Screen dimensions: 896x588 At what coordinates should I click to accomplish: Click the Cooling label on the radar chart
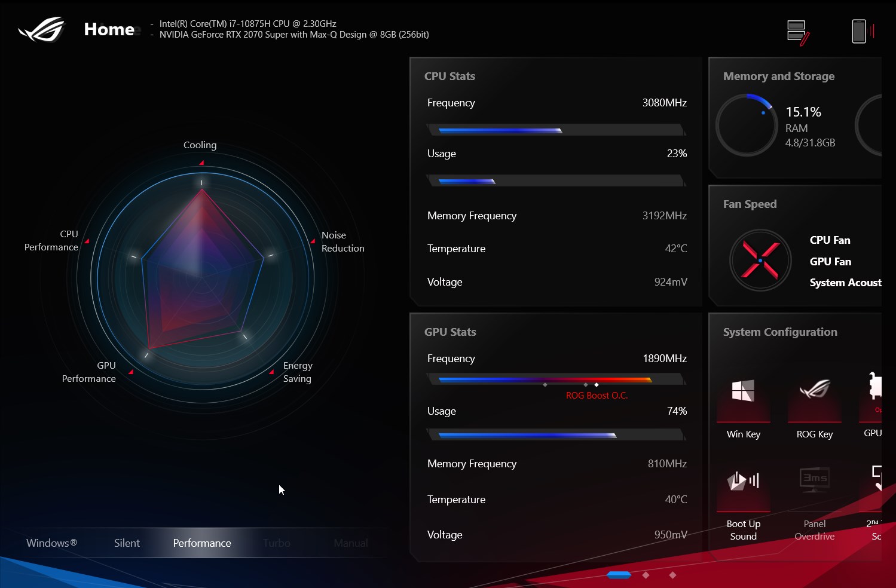(x=200, y=145)
